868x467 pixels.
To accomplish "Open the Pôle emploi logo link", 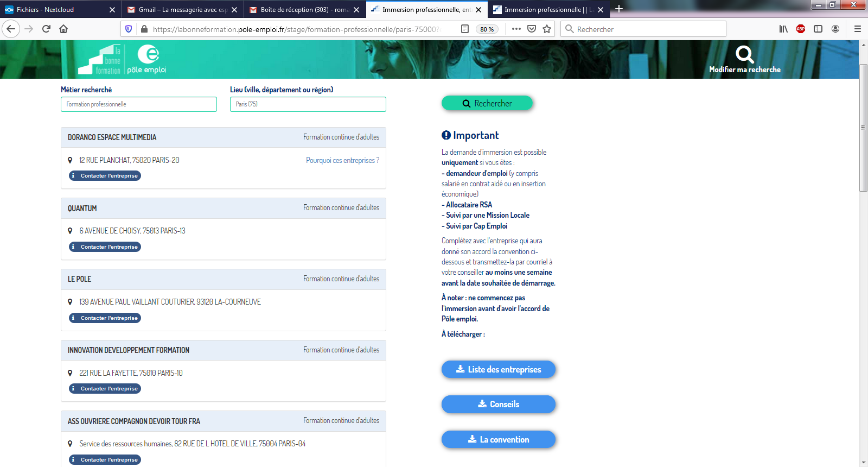I will pos(147,59).
